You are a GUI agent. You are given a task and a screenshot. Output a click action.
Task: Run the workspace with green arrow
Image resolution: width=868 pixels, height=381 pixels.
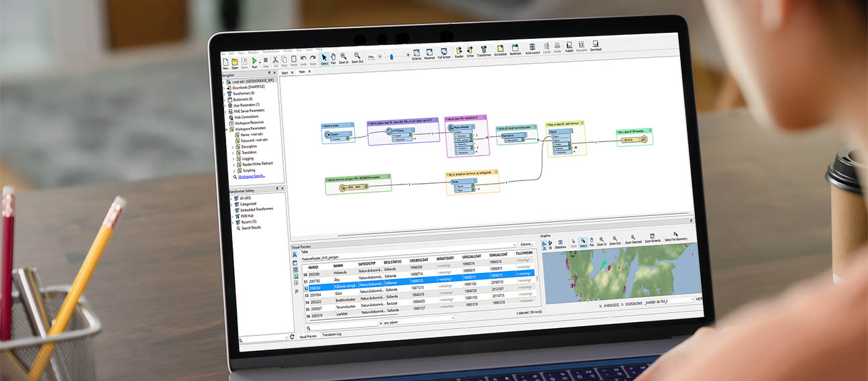coord(255,62)
